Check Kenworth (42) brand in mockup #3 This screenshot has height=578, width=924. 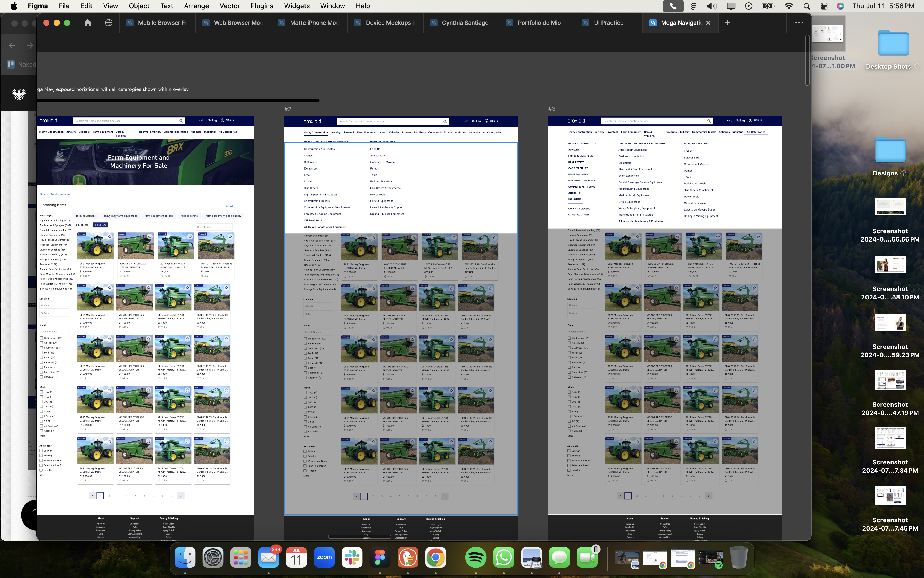click(569, 362)
